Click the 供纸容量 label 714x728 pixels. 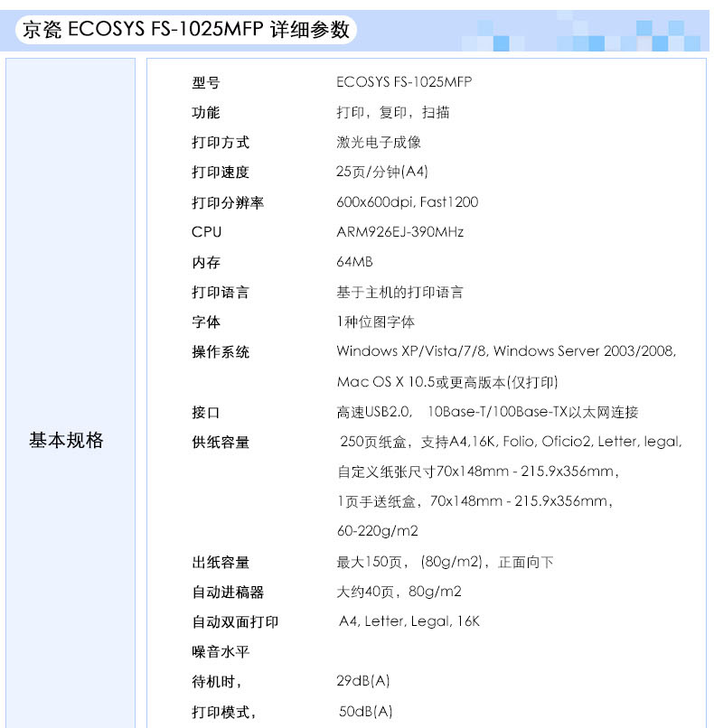(220, 443)
